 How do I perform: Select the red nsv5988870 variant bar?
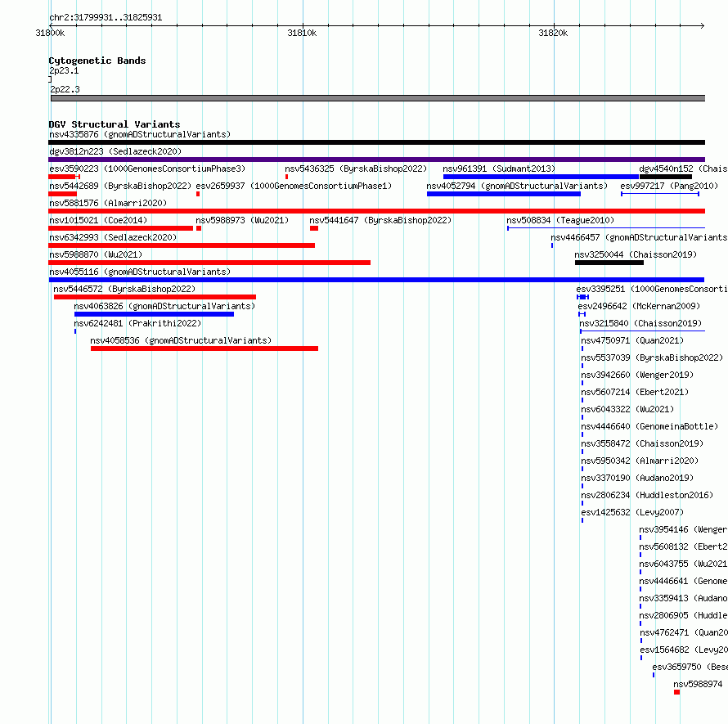[209, 263]
